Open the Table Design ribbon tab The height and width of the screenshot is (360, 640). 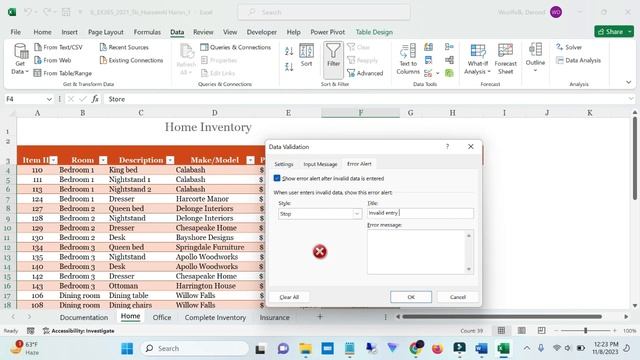pyautogui.click(x=374, y=32)
